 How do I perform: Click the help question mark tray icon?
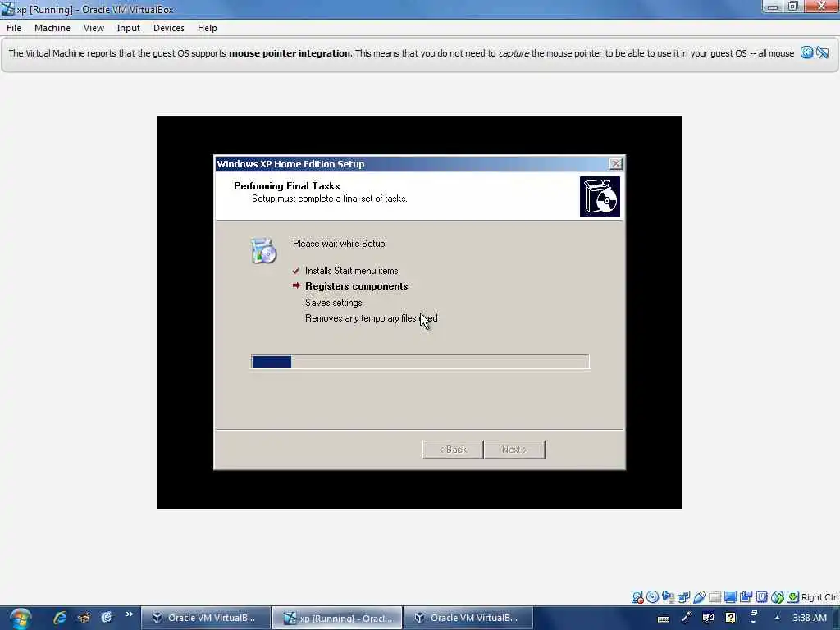(730, 618)
